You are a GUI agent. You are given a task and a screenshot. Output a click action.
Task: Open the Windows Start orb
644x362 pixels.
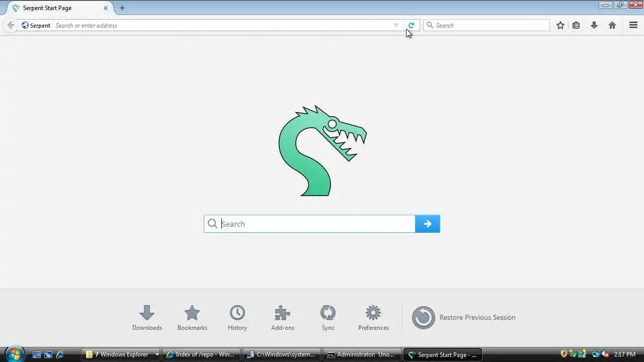click(x=15, y=354)
